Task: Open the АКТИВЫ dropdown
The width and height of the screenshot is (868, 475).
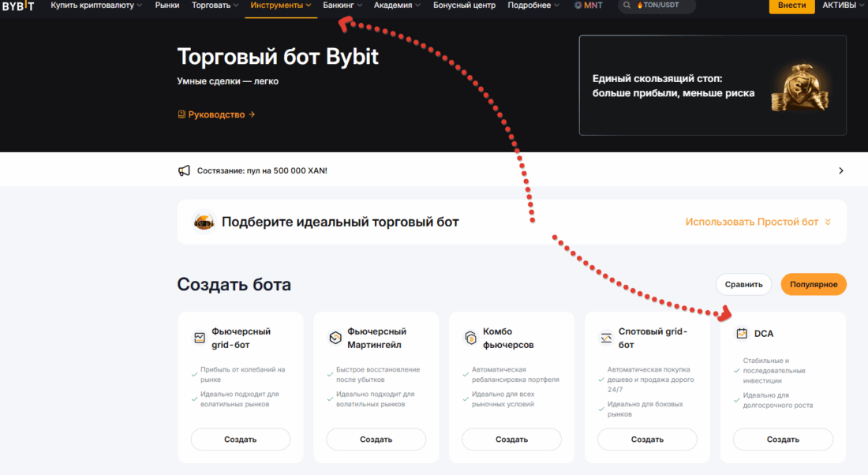Action: point(843,5)
